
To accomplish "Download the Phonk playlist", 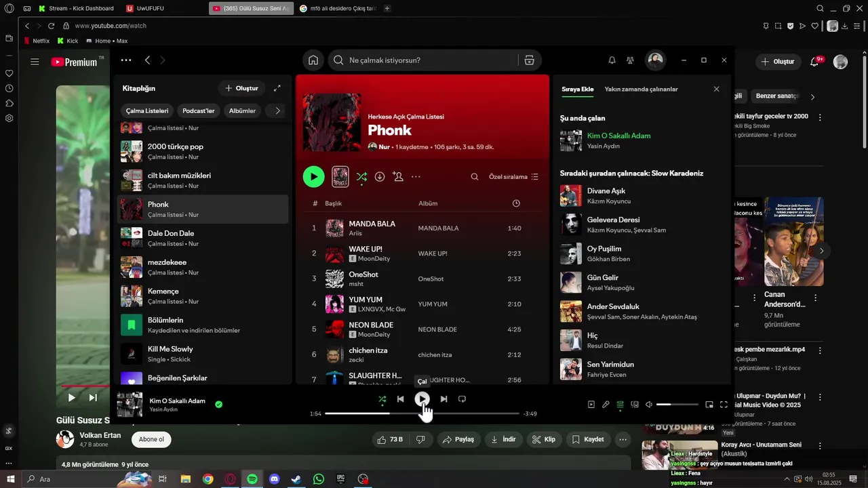I will coord(380,177).
